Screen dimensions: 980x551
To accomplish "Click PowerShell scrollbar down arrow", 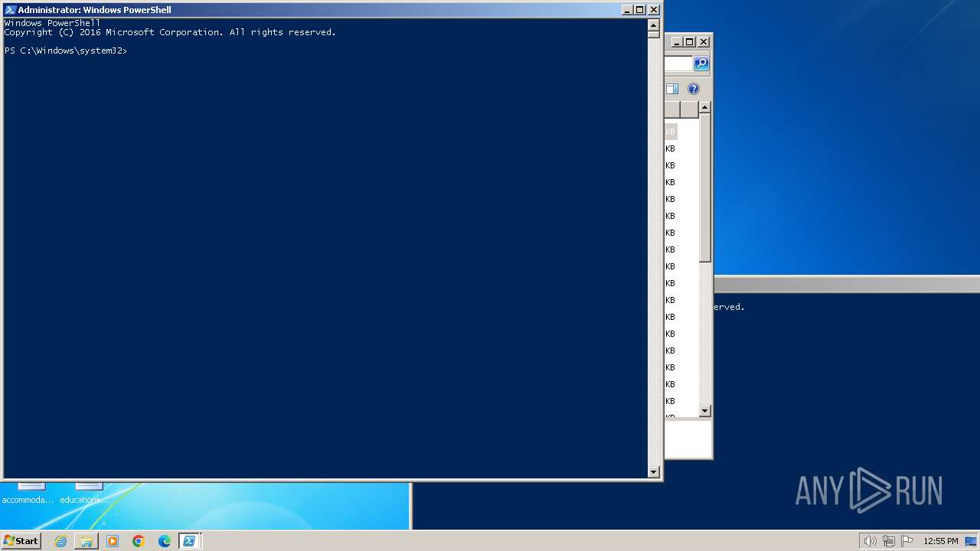I will (654, 472).
